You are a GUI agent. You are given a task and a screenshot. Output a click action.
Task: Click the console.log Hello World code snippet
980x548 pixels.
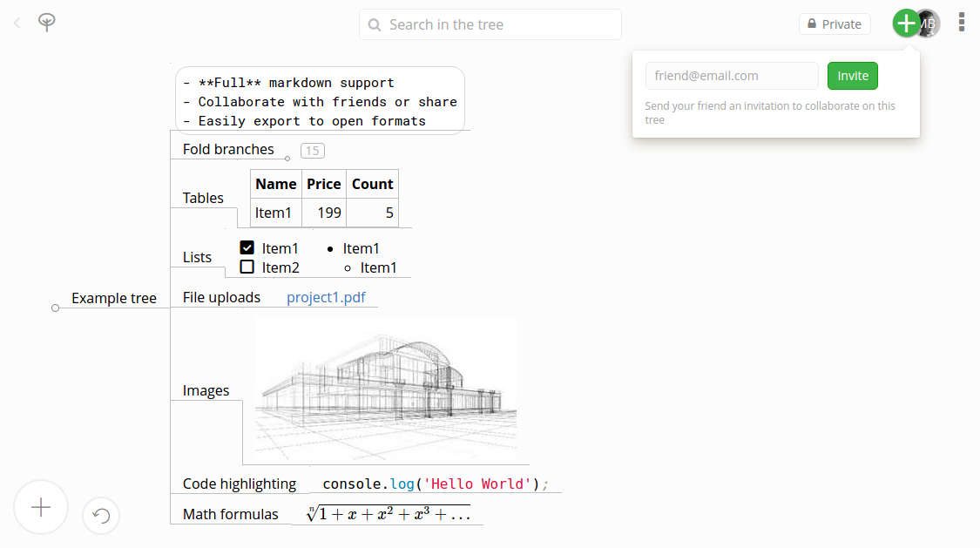[435, 484]
